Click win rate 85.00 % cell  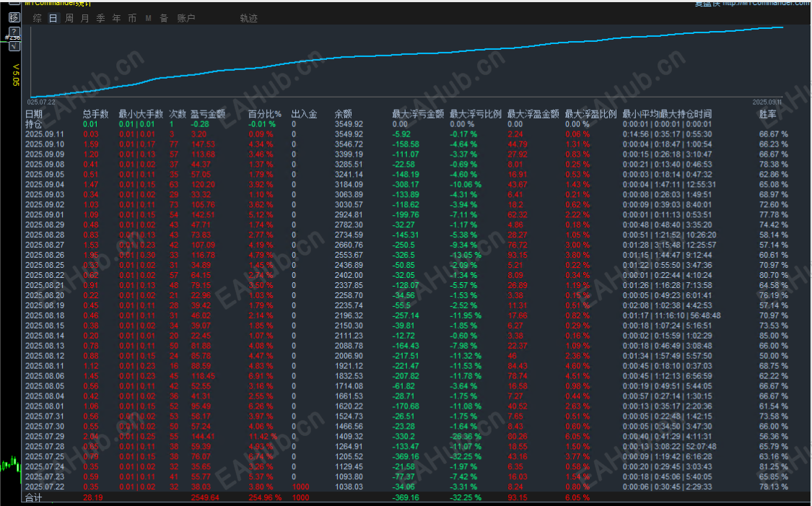coord(774,336)
